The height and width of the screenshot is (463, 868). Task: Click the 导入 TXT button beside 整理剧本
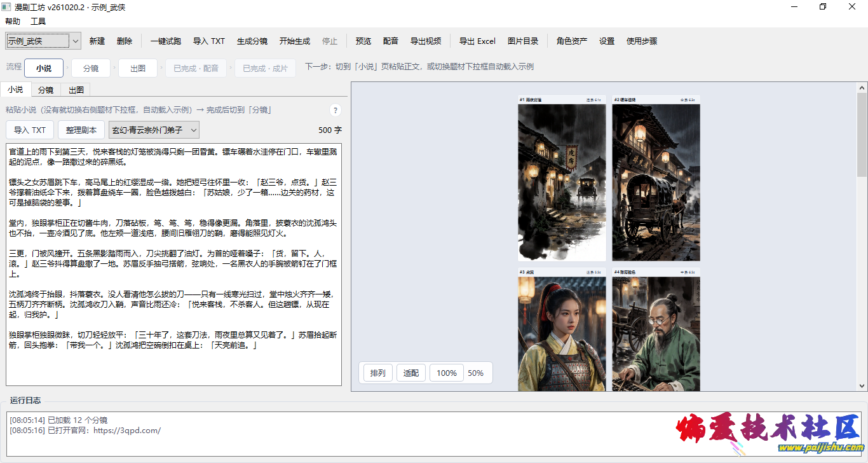[x=30, y=130]
